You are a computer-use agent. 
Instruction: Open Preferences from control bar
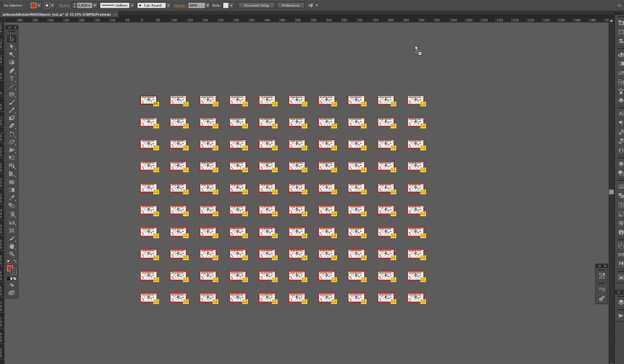pos(290,5)
